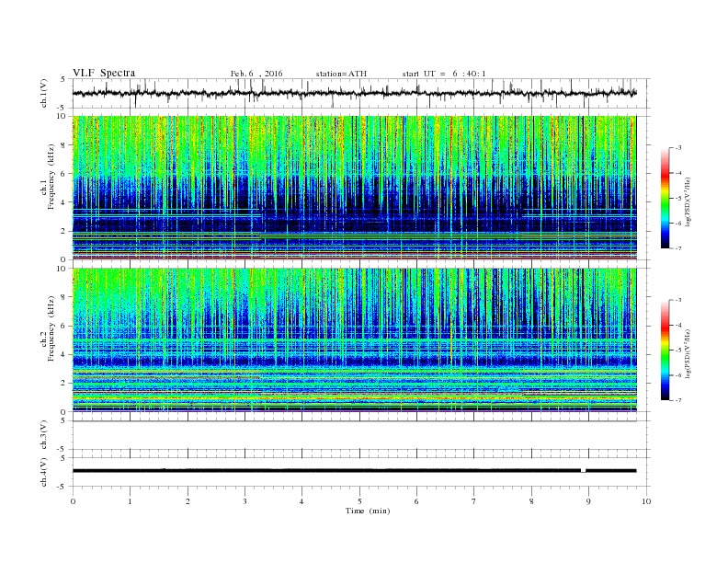Click the "6" kHz tick on ch.1 frequency axis
Viewport: 728px width, 563px height.
tap(64, 174)
